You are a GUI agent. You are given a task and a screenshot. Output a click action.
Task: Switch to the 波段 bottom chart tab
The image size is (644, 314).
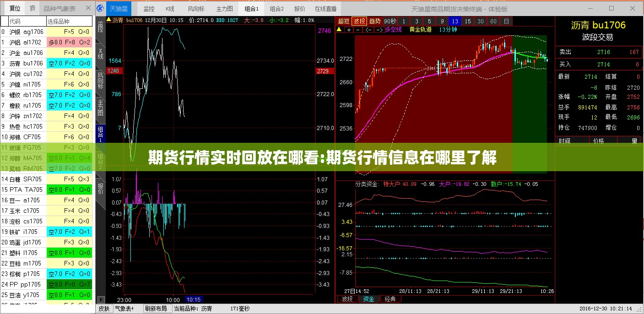click(x=347, y=299)
